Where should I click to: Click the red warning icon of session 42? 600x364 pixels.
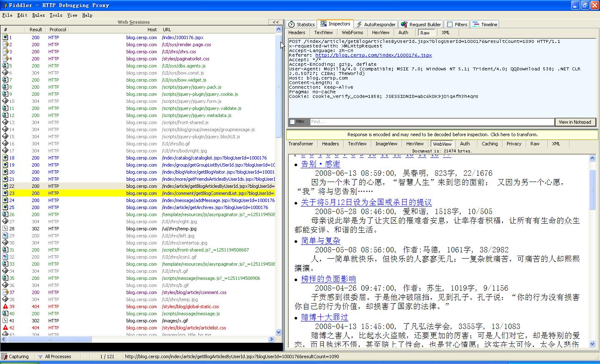click(5, 328)
